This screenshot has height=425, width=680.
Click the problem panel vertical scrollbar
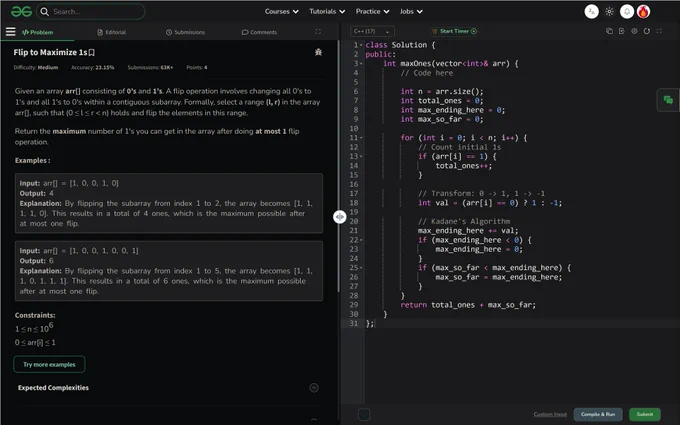(339, 165)
